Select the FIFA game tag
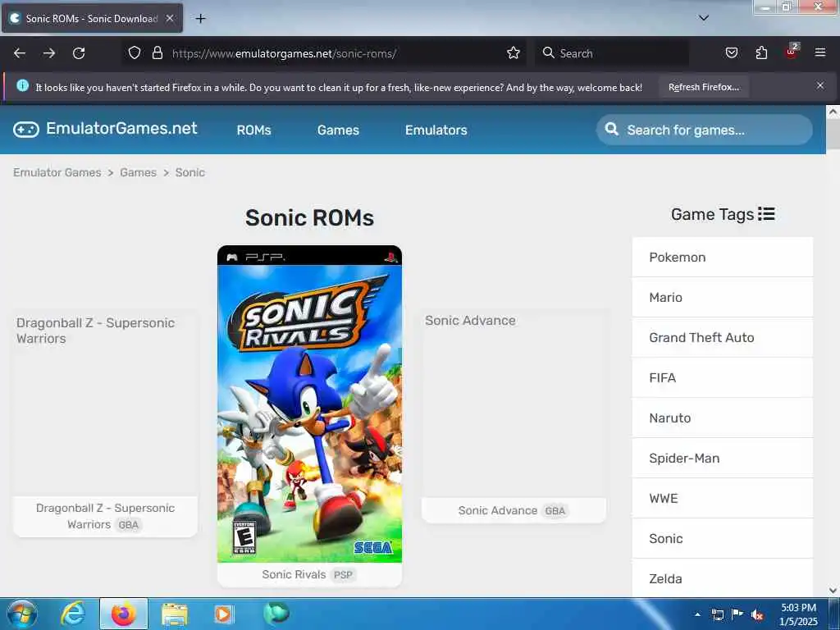The width and height of the screenshot is (840, 630). click(722, 377)
